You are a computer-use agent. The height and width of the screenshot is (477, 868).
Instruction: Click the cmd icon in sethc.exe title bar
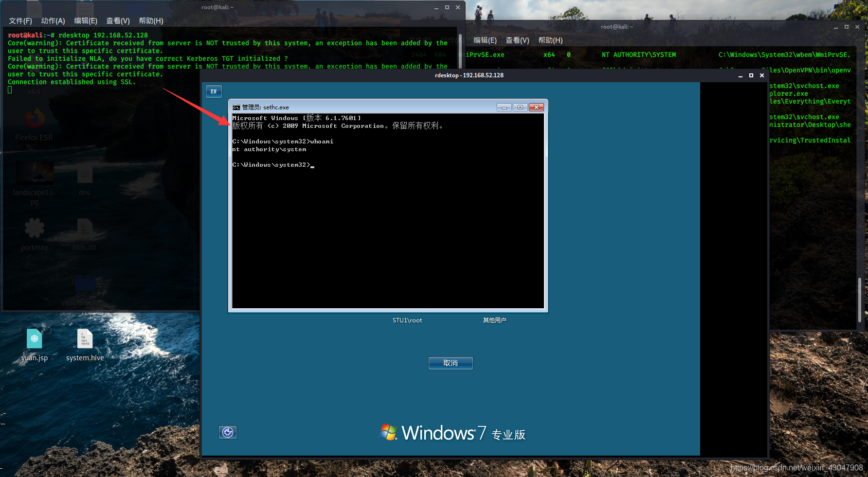pos(236,107)
